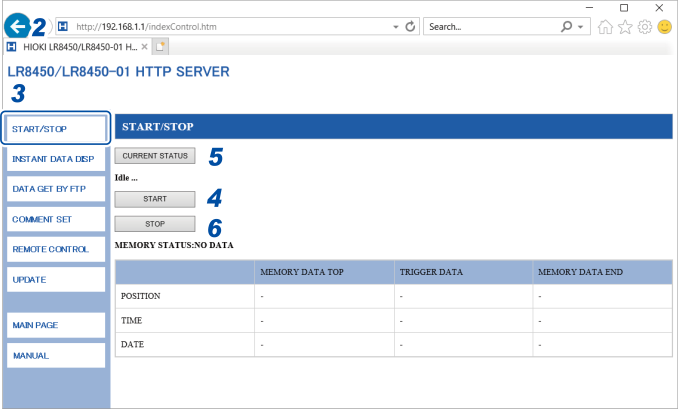Open COMMENT SET menu item
Image resolution: width=678 pixels, height=409 pixels.
[x=56, y=219]
